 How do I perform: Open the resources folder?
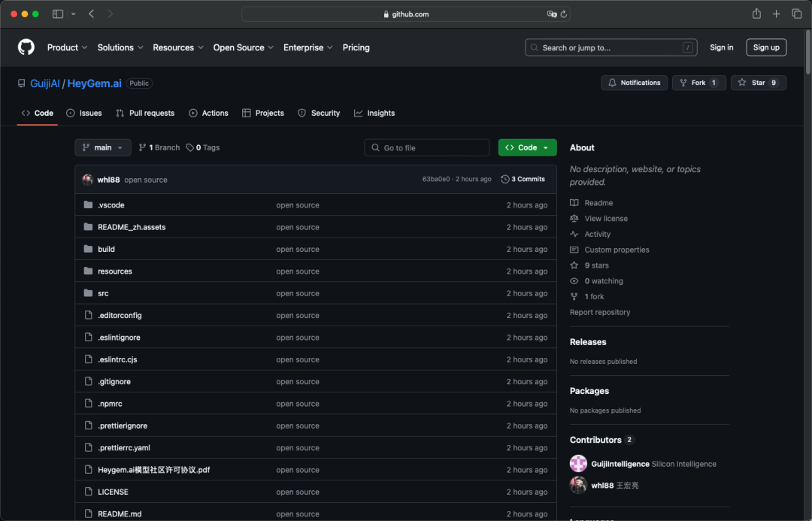point(115,271)
